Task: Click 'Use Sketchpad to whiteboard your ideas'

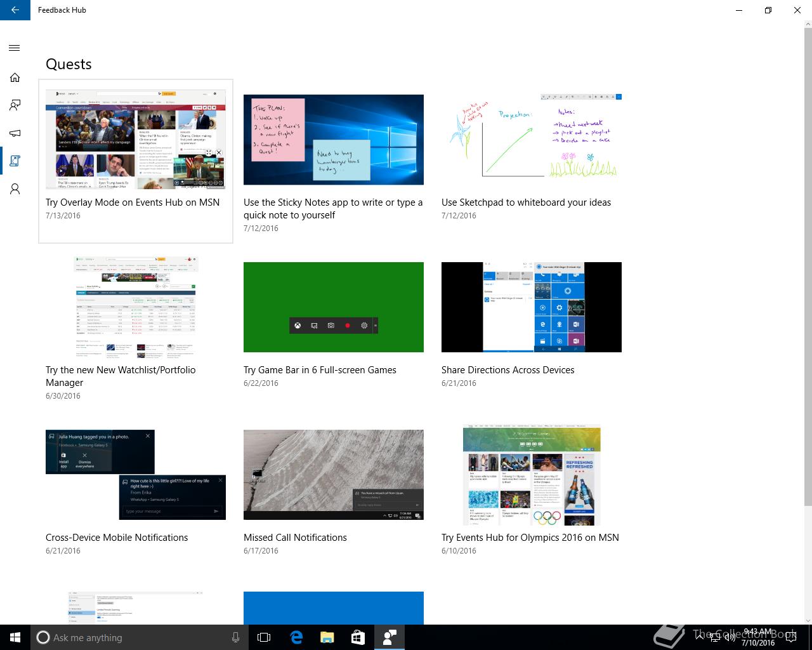Action: (x=526, y=202)
